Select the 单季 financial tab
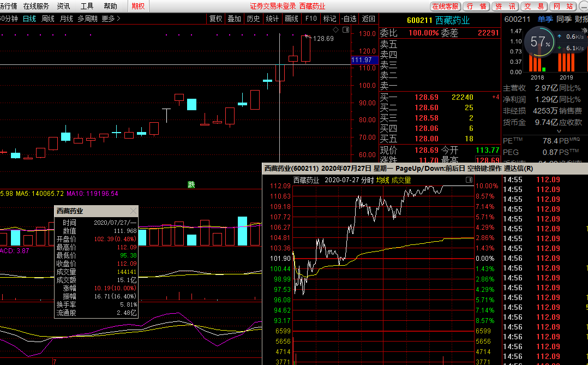This screenshot has height=365, width=588. tap(544, 19)
